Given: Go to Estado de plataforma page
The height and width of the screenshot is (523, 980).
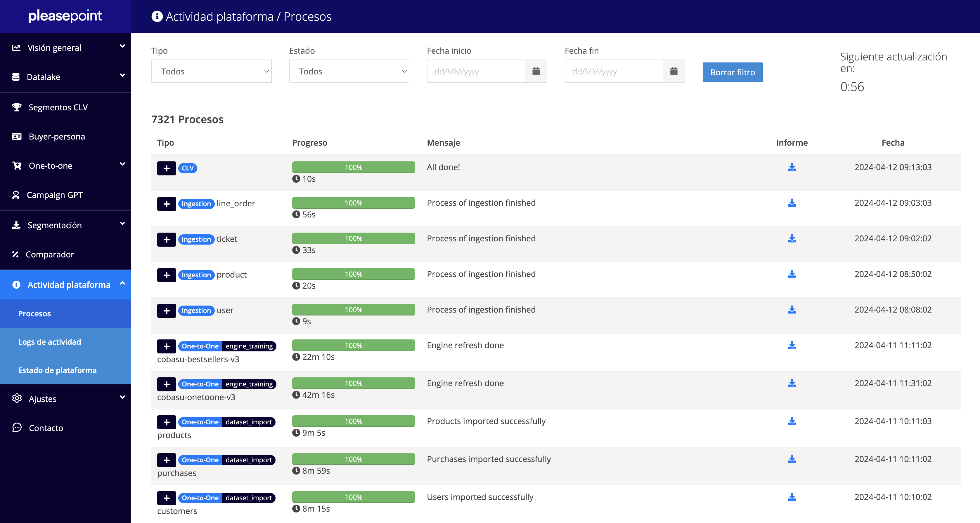Looking at the screenshot, I should tap(58, 370).
